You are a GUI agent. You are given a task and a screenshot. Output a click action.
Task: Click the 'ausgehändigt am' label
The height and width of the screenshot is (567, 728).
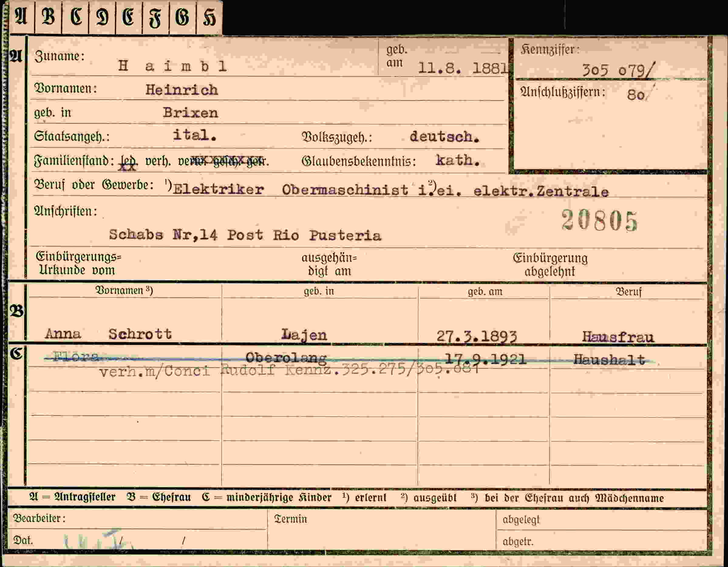pyautogui.click(x=329, y=265)
